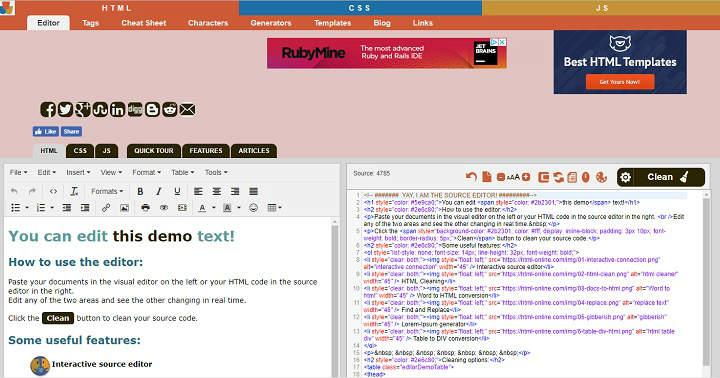Image resolution: width=720 pixels, height=378 pixels.
Task: Open the emoticons smiley icon
Action: coord(253,208)
